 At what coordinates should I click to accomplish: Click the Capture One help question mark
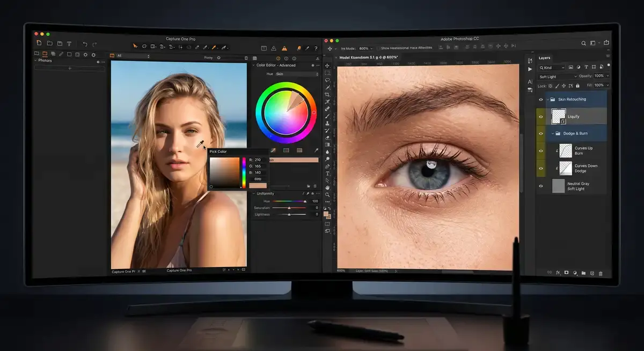click(x=316, y=48)
